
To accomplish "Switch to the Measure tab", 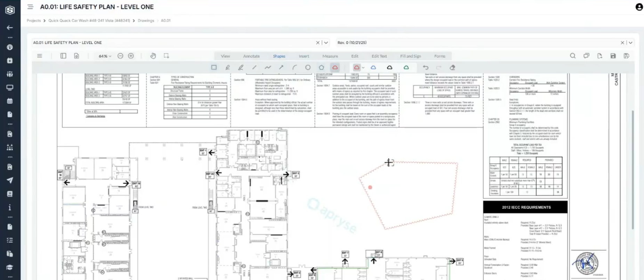I will tap(330, 56).
